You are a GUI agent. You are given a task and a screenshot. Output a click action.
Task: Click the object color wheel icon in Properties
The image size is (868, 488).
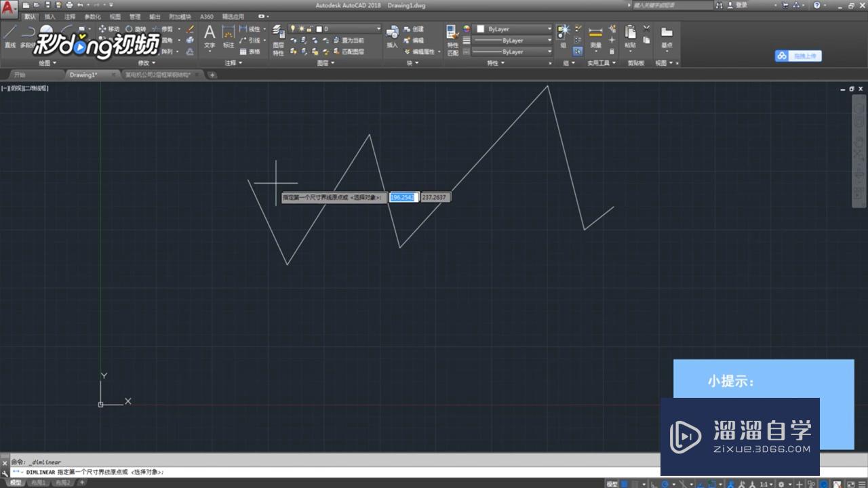point(466,29)
